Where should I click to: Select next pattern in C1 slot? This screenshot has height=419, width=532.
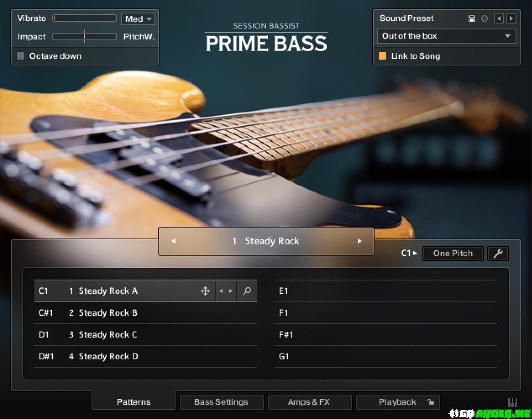click(231, 291)
